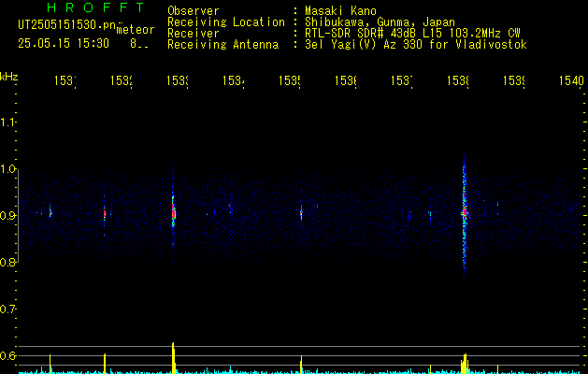This screenshot has width=588, height=374.
Task: Select the file name UT2505151530.pn
Action: [x=66, y=25]
